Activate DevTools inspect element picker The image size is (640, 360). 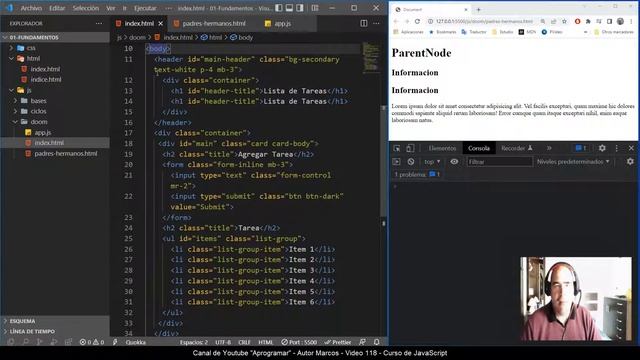click(397, 148)
